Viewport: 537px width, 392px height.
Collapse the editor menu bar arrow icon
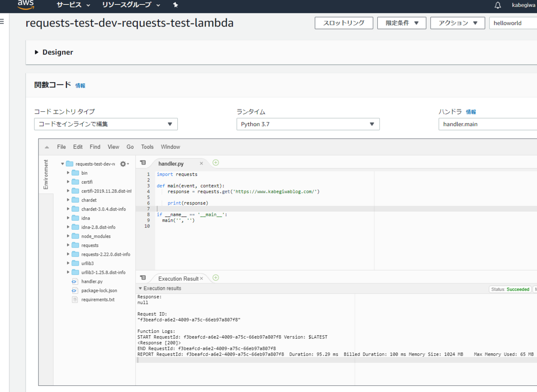tap(47, 147)
